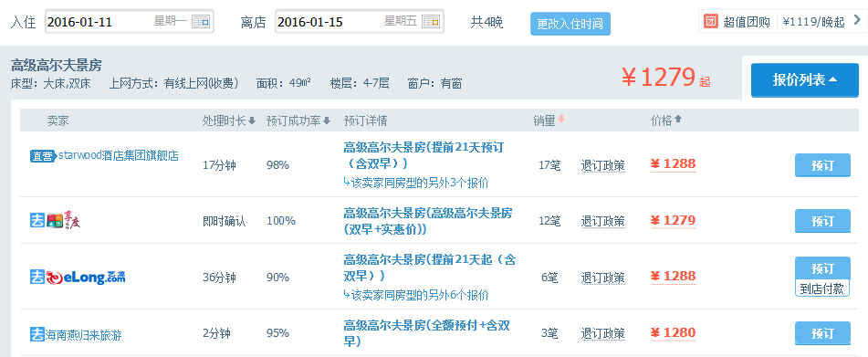Book the ¥1279 享庆 offer
The height and width of the screenshot is (357, 868).
coord(822,221)
